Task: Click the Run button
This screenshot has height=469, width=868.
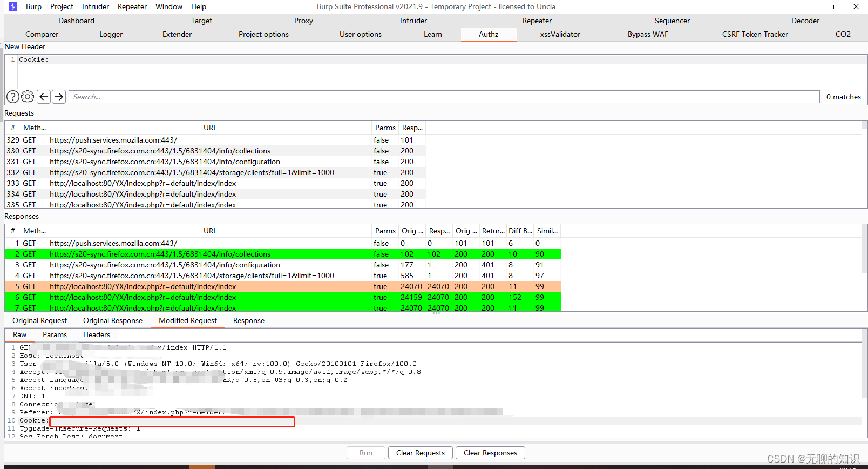Action: tap(366, 453)
